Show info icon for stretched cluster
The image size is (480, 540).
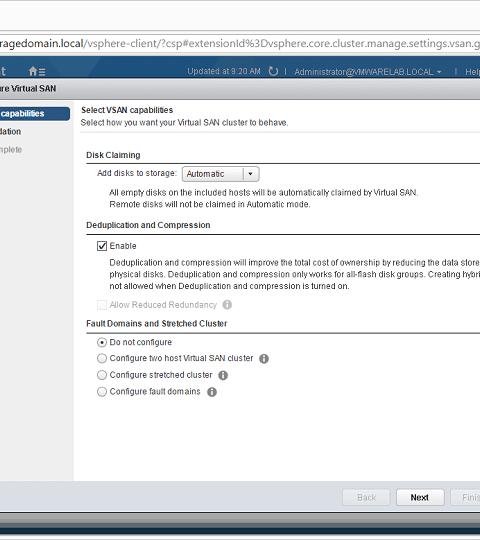tap(223, 375)
